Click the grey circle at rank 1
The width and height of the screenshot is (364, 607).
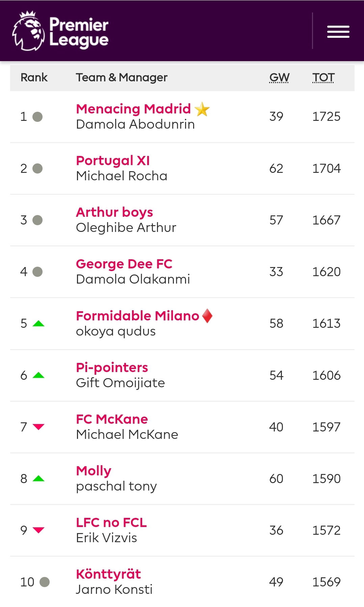37,117
